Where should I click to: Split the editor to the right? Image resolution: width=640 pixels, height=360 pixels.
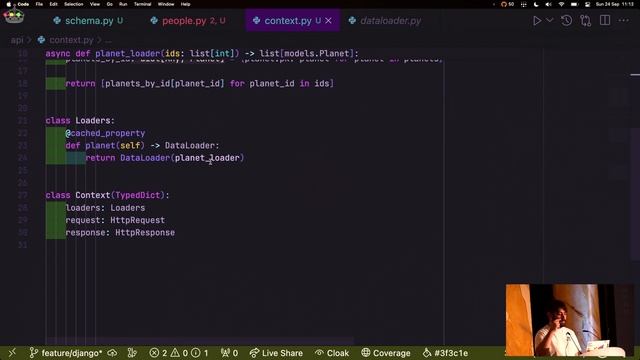tap(605, 20)
